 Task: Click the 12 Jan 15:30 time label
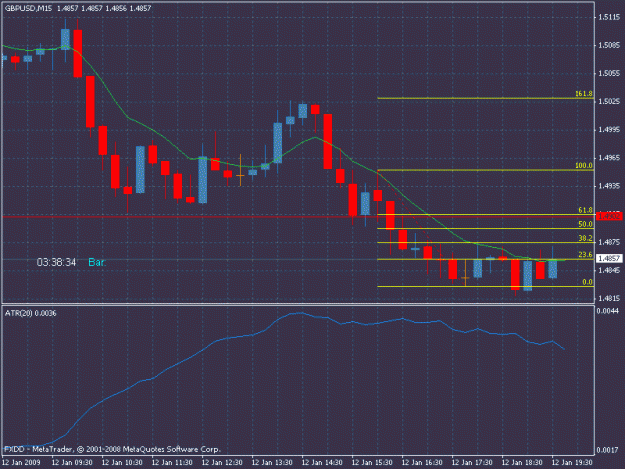[372, 463]
